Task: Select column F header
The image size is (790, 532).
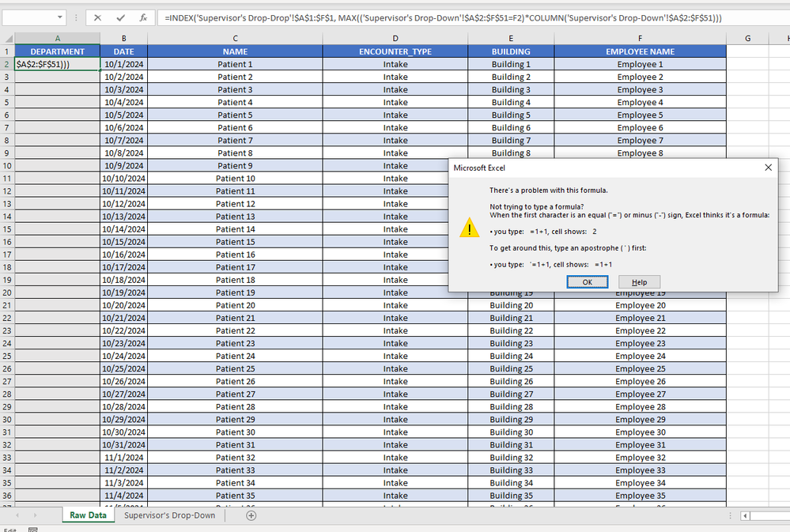Action: click(x=640, y=38)
